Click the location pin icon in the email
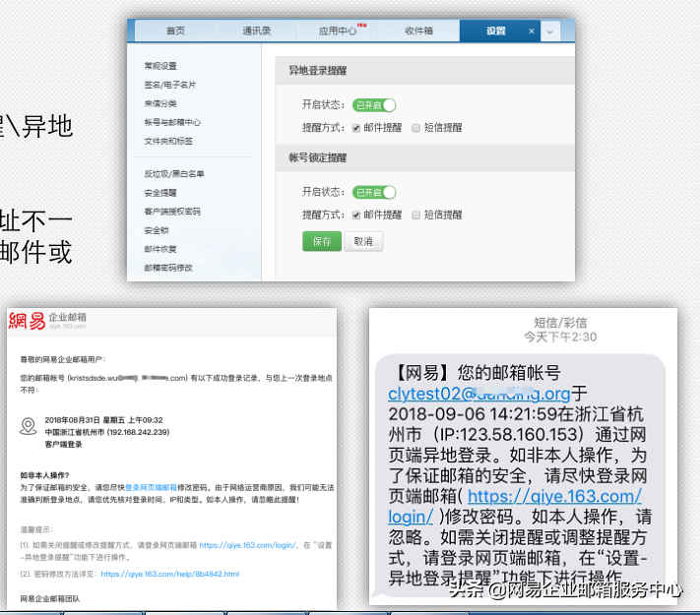Screen dimensions: 700x615 (x=29, y=426)
